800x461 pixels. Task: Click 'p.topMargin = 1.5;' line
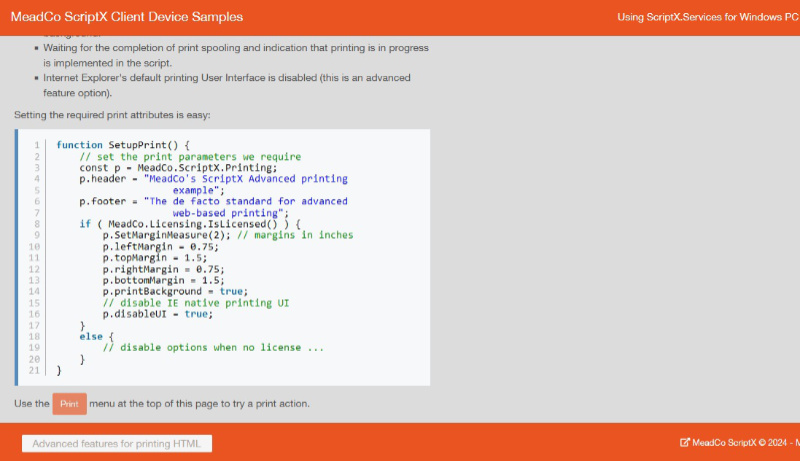155,258
